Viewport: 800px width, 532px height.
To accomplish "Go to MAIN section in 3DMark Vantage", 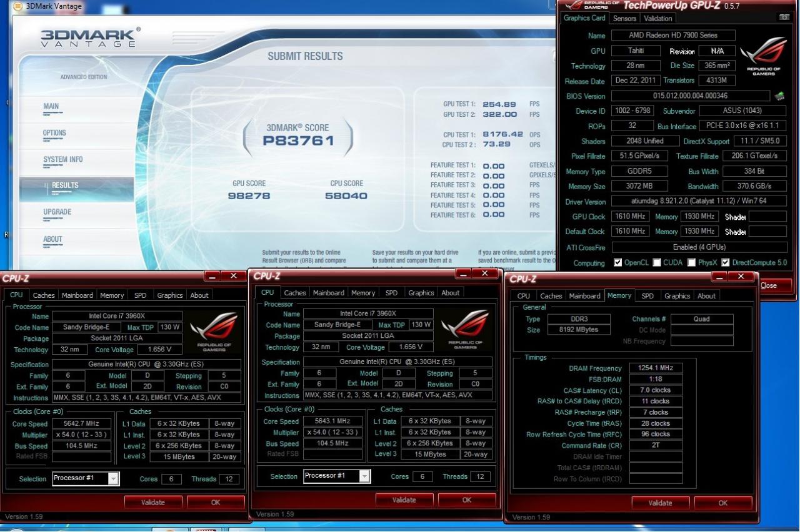I will click(51, 106).
